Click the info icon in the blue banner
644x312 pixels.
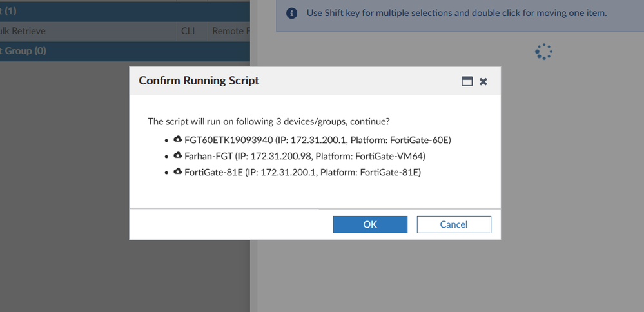[292, 13]
